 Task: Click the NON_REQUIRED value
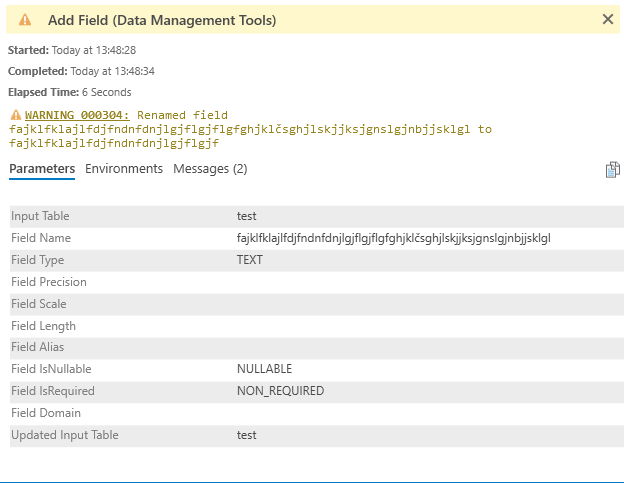coord(280,391)
